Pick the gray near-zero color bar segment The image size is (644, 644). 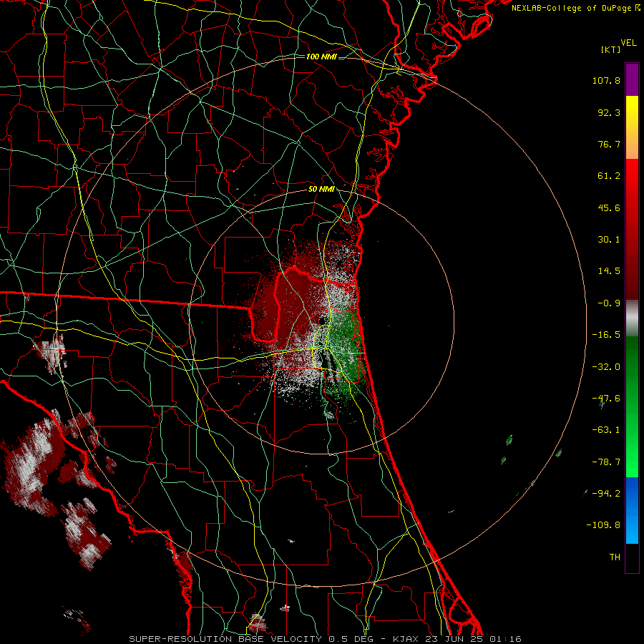pyautogui.click(x=632, y=318)
